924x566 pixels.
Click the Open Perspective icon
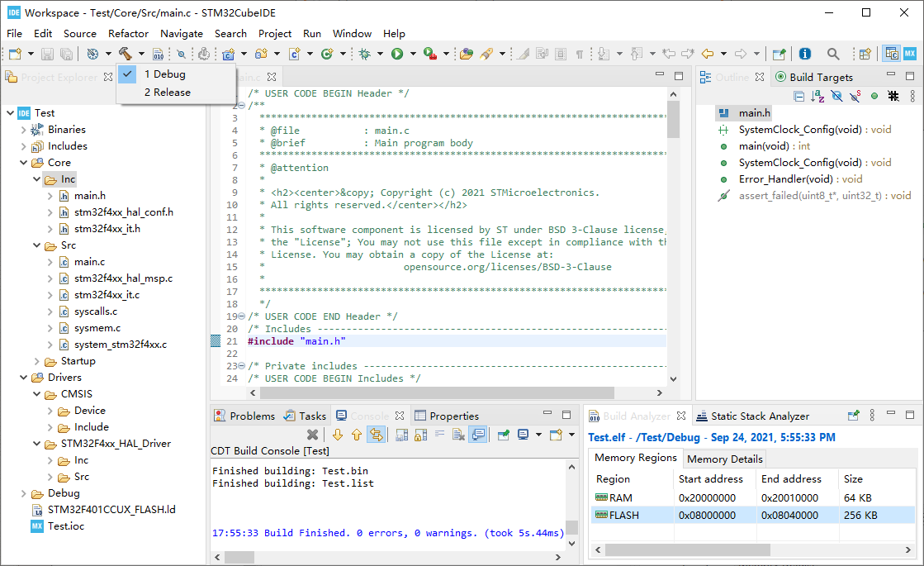click(865, 54)
